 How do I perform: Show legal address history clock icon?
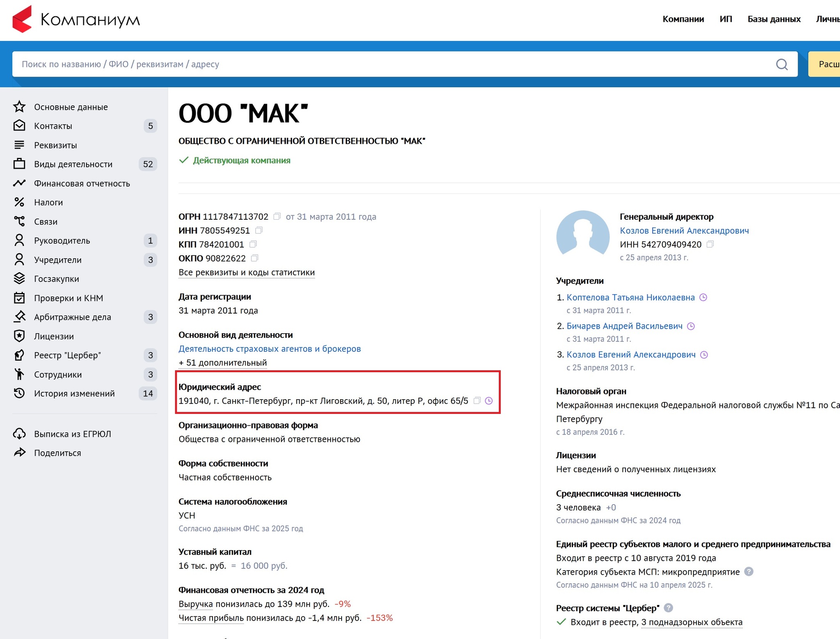click(489, 400)
